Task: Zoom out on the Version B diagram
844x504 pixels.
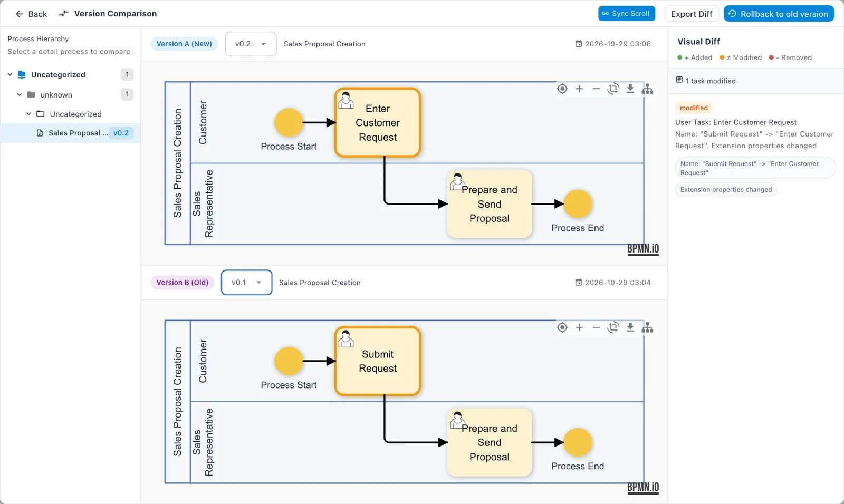Action: [596, 327]
